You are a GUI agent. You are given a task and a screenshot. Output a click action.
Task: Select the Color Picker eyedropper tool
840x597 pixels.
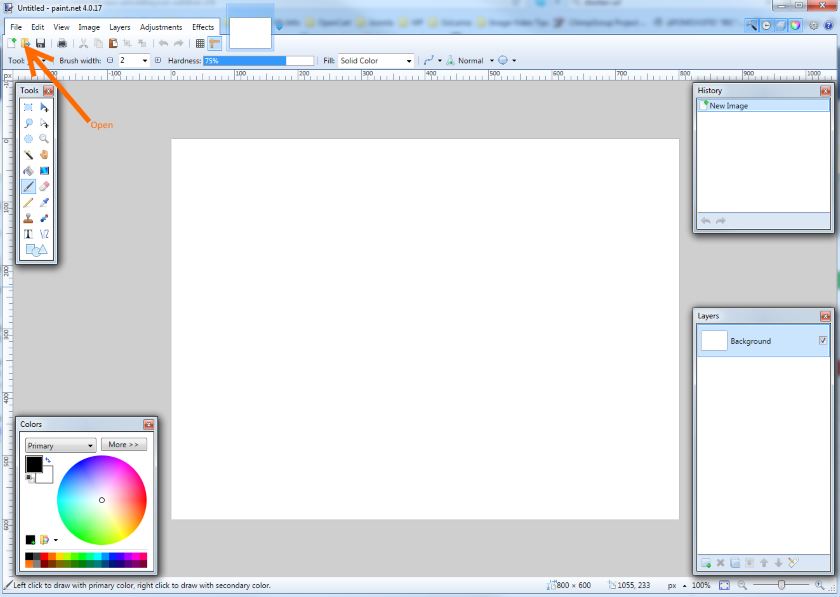pos(44,202)
